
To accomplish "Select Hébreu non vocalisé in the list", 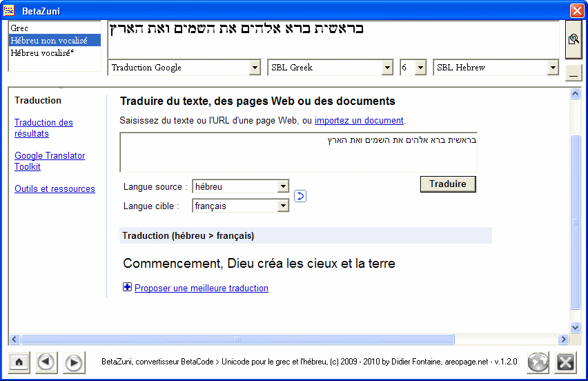I will (55, 41).
